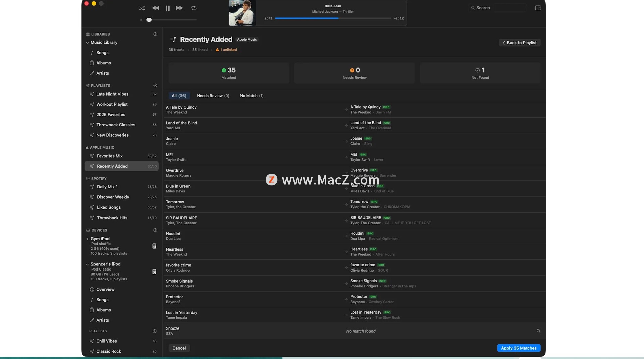Add a new playlist in top Playlists section

click(155, 85)
